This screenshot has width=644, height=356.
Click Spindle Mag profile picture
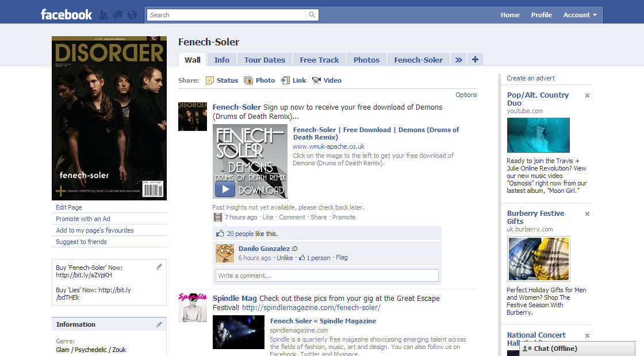point(193,307)
